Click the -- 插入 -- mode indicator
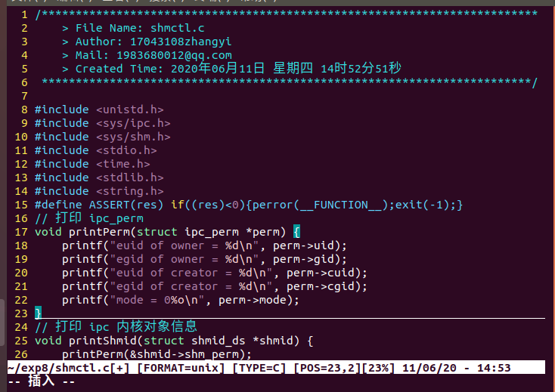 (42, 381)
